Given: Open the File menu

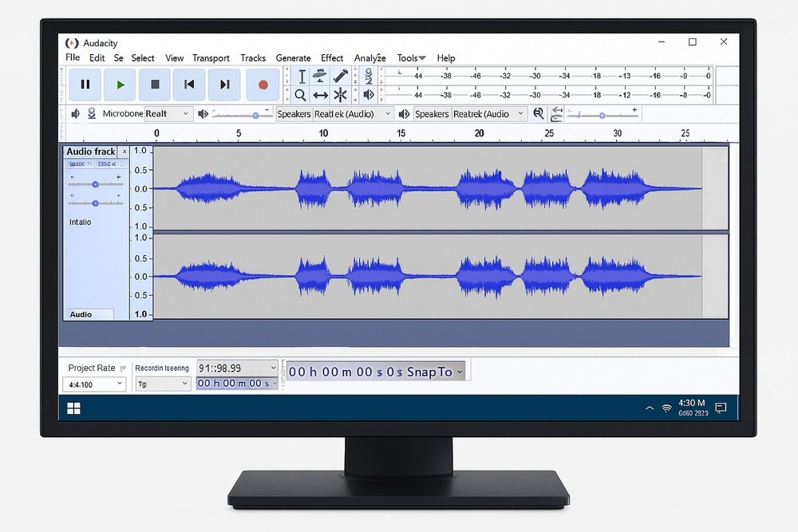Looking at the screenshot, I should (73, 57).
